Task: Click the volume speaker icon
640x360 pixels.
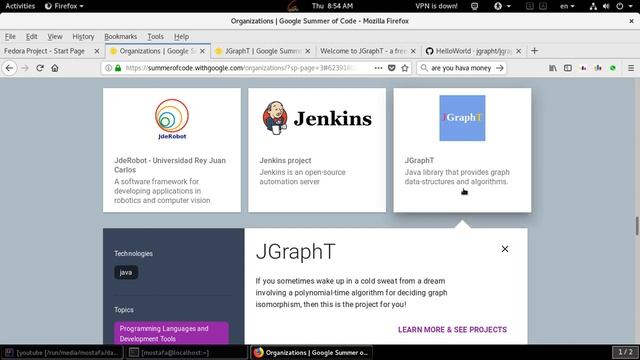Action: [x=606, y=6]
